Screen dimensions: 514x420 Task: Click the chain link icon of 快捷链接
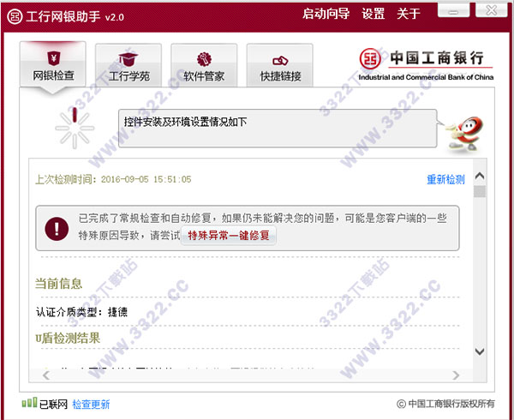280,61
